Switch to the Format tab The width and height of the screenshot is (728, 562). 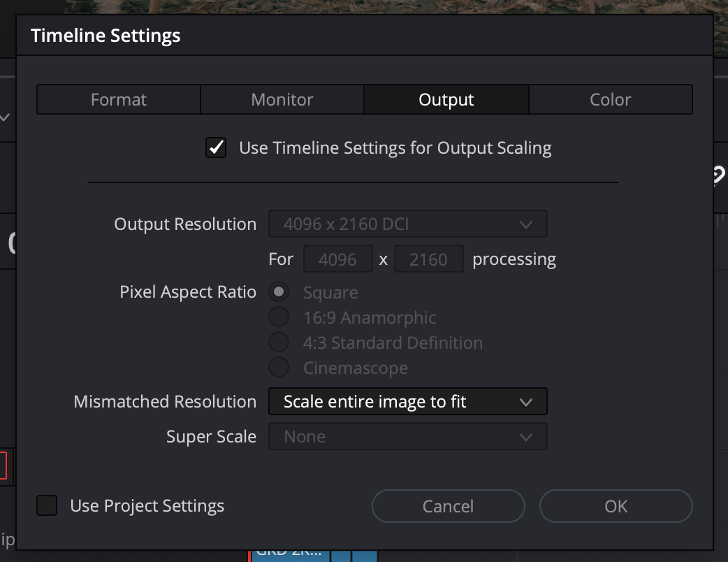[119, 100]
